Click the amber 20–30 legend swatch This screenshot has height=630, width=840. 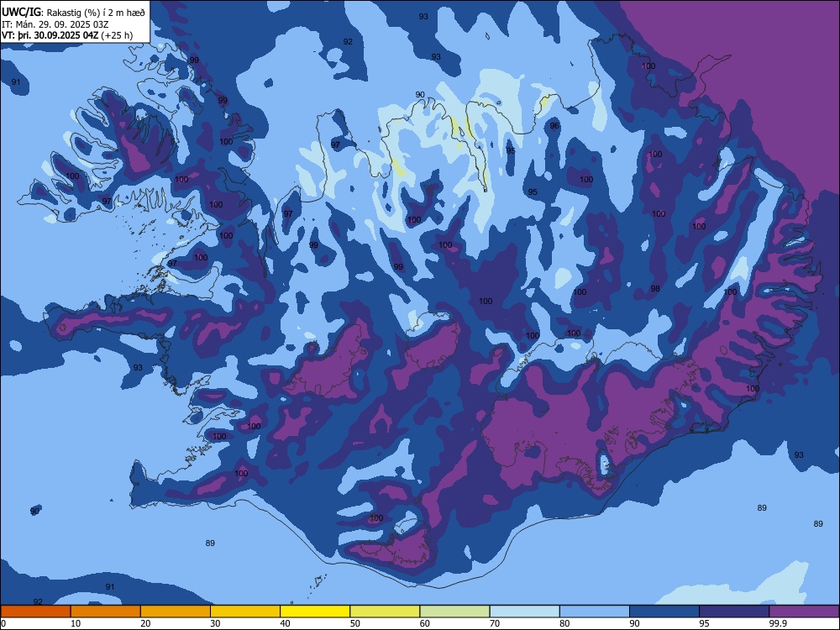pos(176,612)
